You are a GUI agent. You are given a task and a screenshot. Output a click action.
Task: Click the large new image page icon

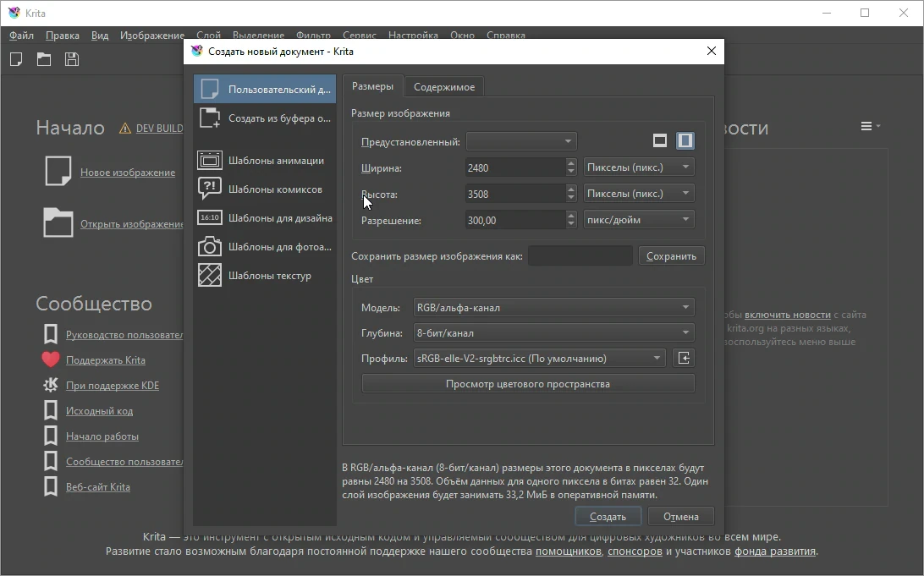click(58, 172)
